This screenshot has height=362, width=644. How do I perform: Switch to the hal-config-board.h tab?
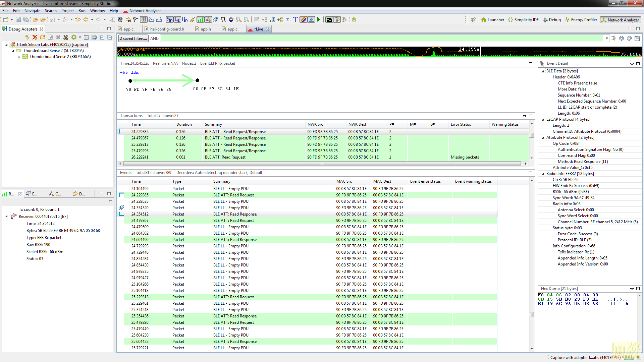pos(167,29)
